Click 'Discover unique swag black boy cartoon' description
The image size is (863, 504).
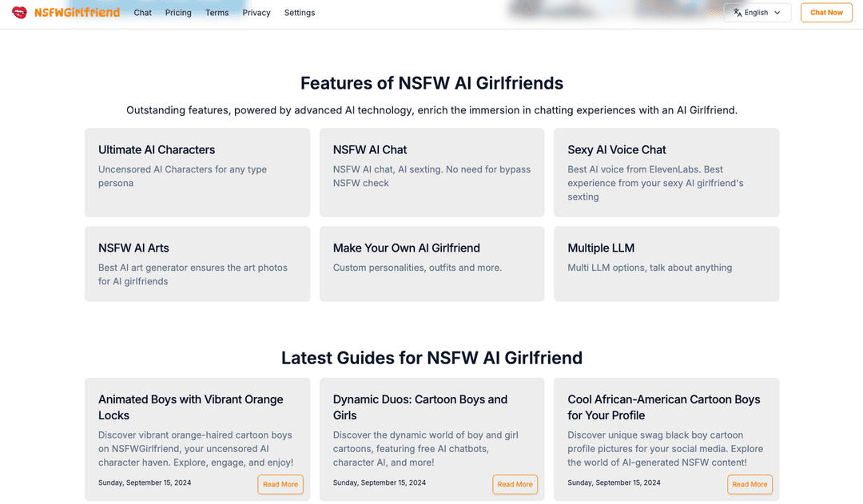point(665,449)
